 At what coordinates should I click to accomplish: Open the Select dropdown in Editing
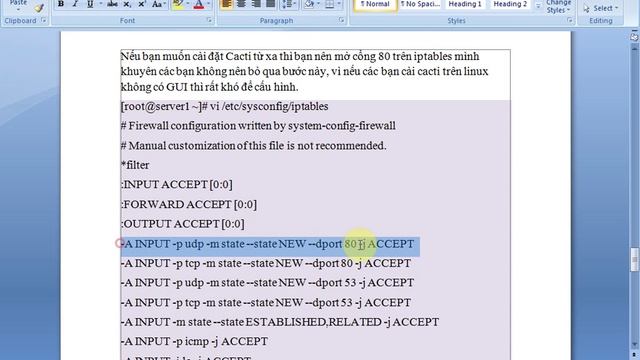600,8
